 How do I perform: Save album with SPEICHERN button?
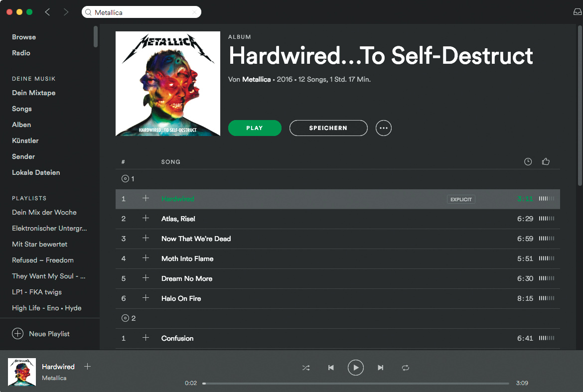(x=328, y=128)
